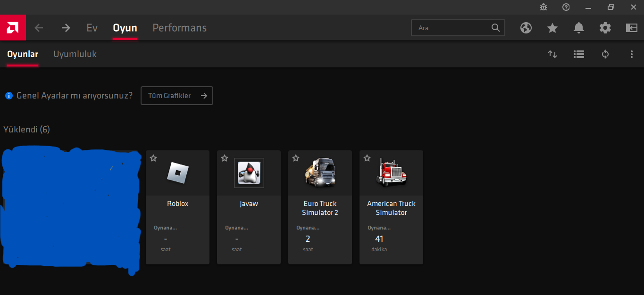Favorite the Roblox game star

[153, 158]
